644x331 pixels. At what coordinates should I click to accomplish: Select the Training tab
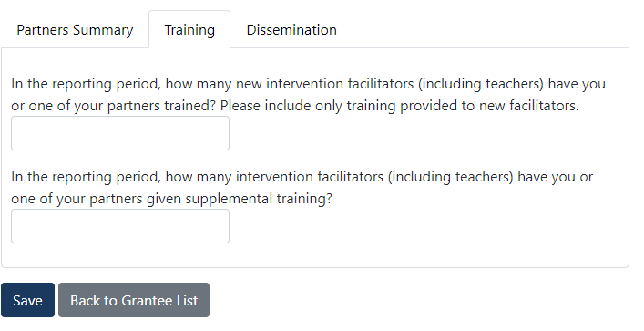pyautogui.click(x=189, y=29)
